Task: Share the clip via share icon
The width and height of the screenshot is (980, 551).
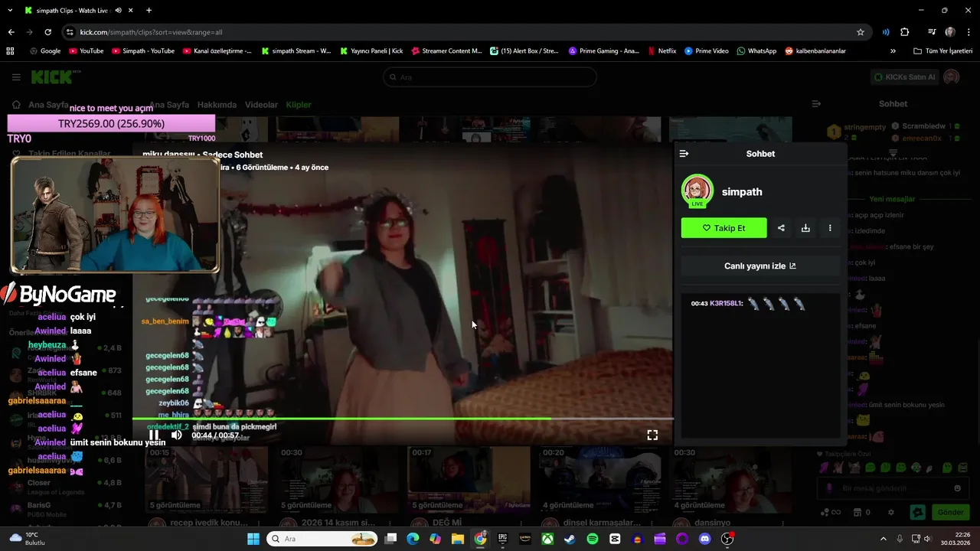Action: click(x=781, y=228)
